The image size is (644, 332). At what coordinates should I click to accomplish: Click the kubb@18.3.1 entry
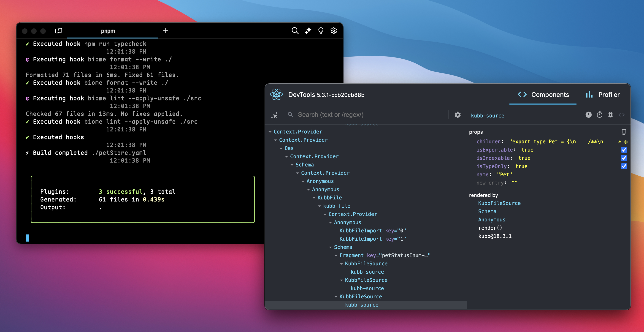[495, 236]
